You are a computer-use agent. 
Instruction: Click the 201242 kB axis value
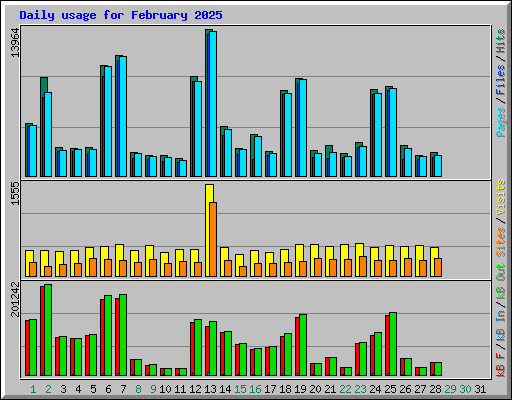click(15, 299)
